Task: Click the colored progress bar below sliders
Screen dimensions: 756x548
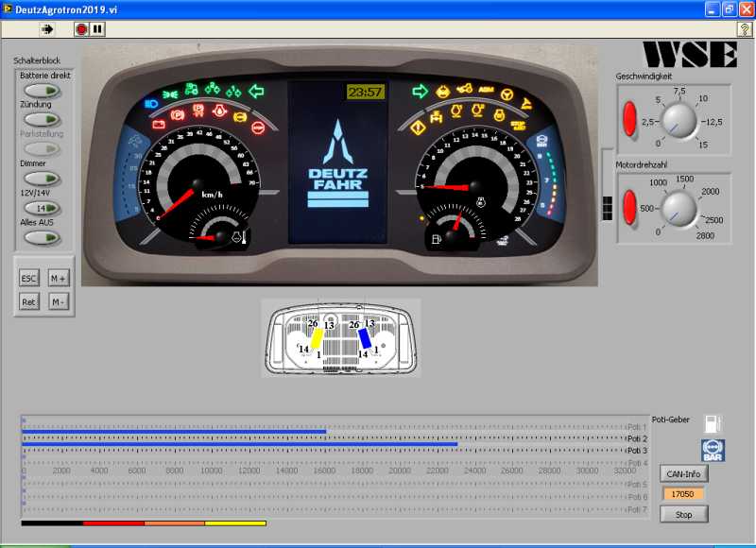Action: pyautogui.click(x=144, y=522)
